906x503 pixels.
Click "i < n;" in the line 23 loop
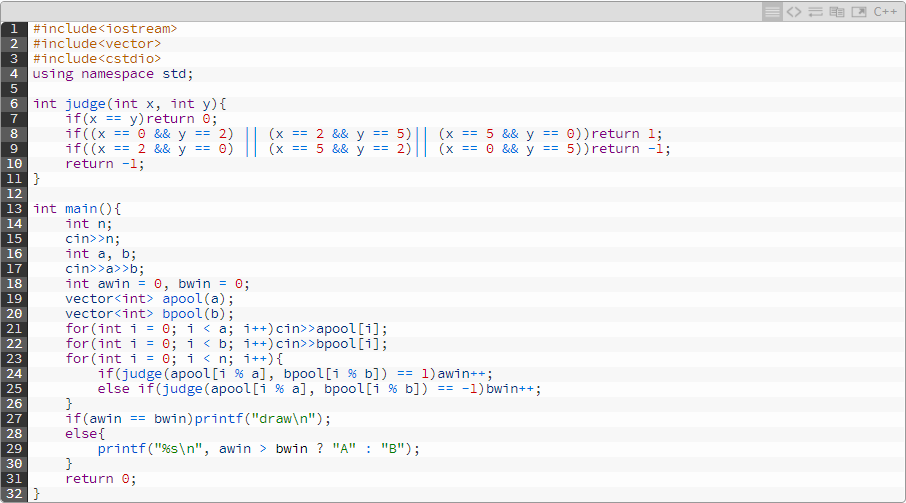tap(210, 359)
